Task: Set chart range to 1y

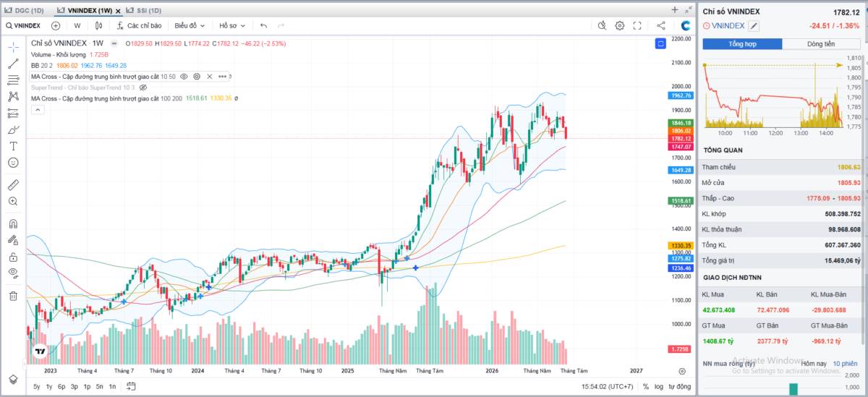Action: tap(49, 387)
